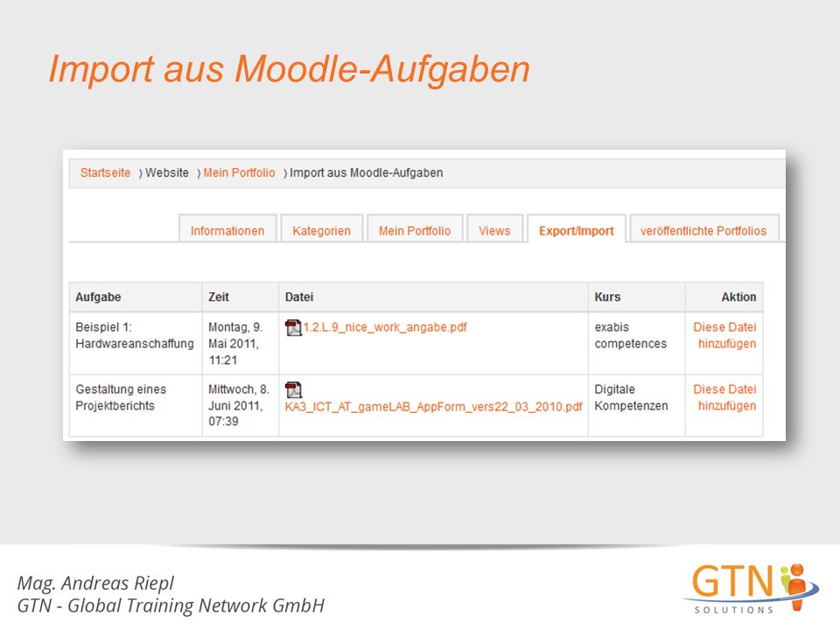Click the Aktion column header
This screenshot has width=840, height=630.
[x=724, y=297]
